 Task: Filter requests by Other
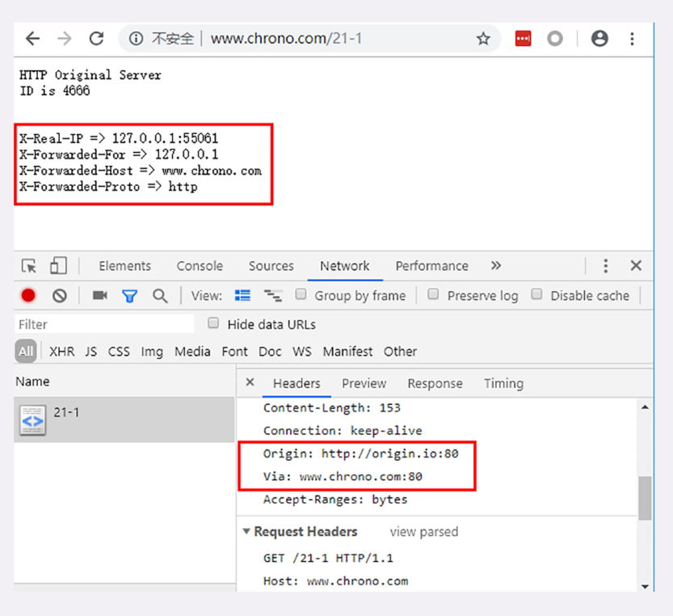click(x=400, y=352)
